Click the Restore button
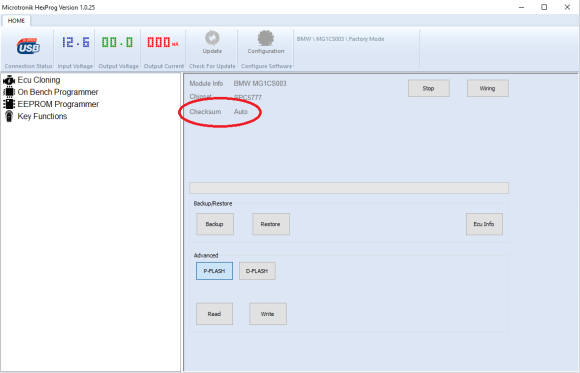Viewport: 580px width, 373px height. [x=271, y=224]
